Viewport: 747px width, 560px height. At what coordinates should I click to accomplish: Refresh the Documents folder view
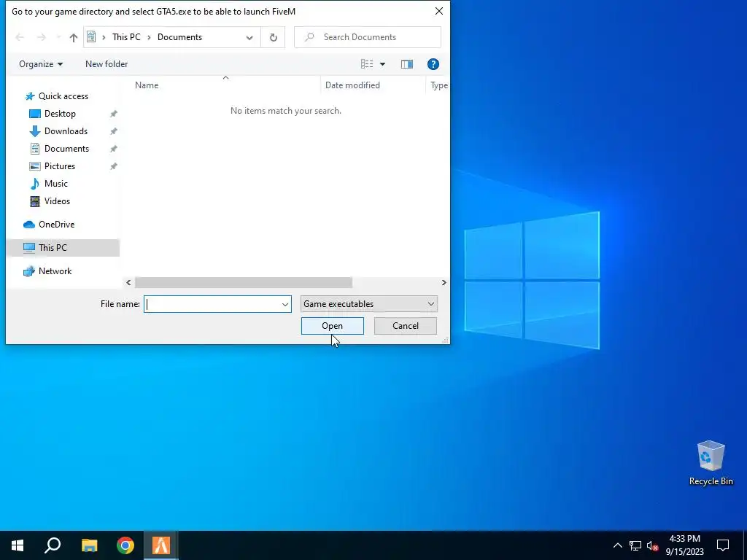pos(273,37)
